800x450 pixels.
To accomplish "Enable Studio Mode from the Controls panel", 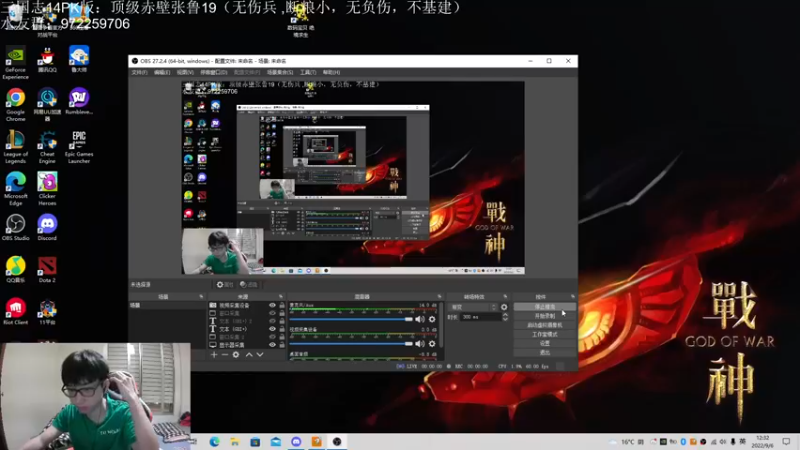I will click(x=545, y=334).
